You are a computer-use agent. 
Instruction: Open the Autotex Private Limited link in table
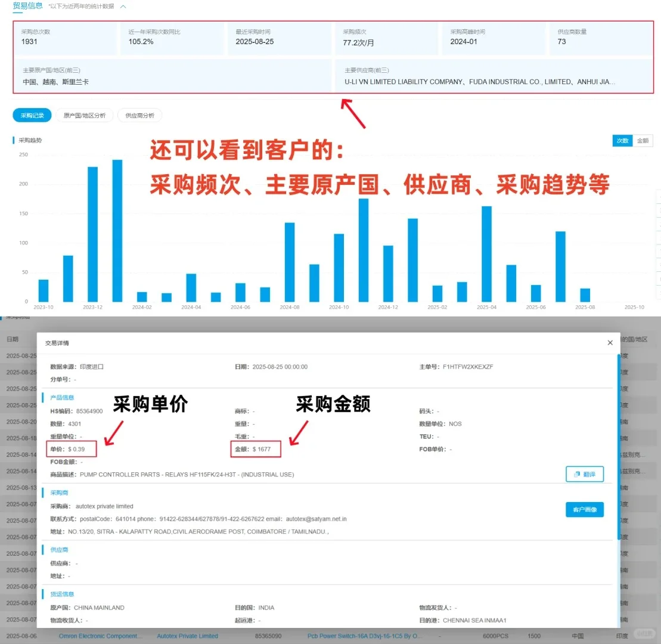point(188,636)
